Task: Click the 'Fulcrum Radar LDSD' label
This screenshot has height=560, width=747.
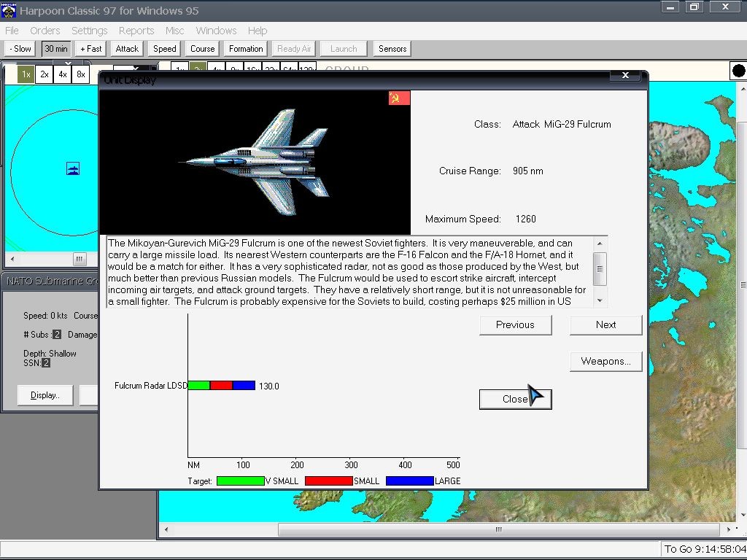Action: [x=150, y=386]
